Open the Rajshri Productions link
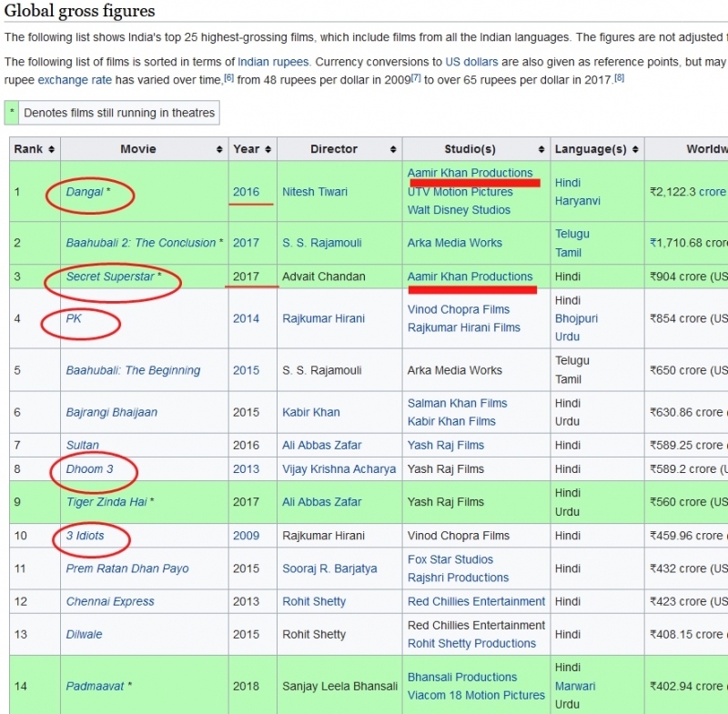Image resolution: width=728 pixels, height=714 pixels. pos(459,578)
